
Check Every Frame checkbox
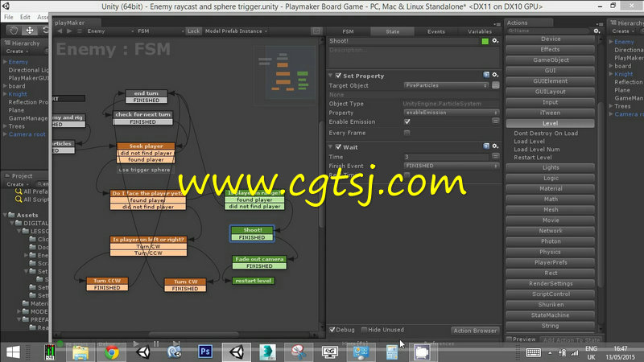point(407,133)
